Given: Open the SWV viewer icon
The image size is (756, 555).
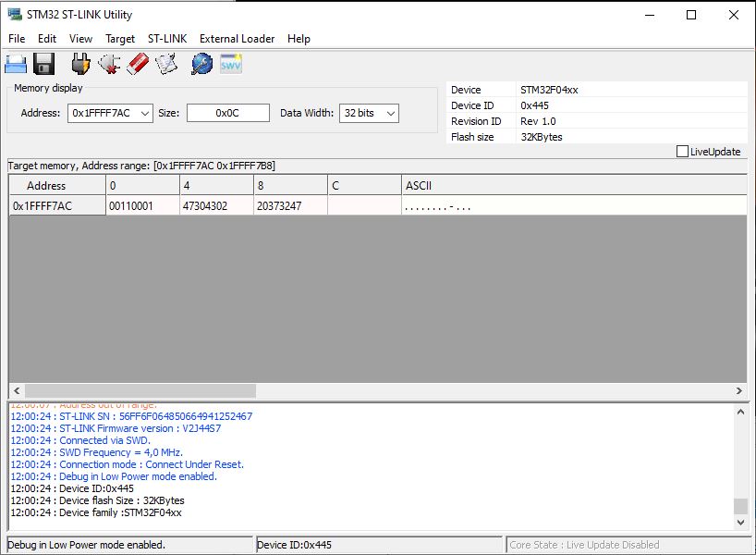Looking at the screenshot, I should coord(230,64).
